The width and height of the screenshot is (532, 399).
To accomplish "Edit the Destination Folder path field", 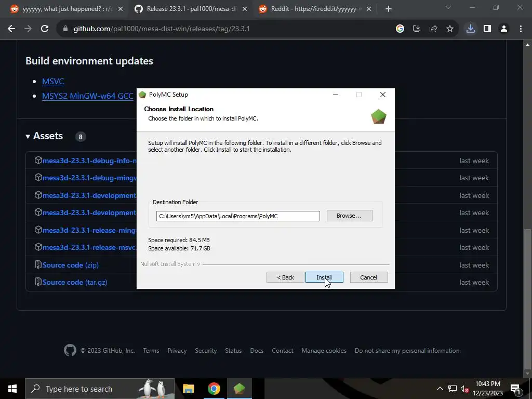I will 238,216.
